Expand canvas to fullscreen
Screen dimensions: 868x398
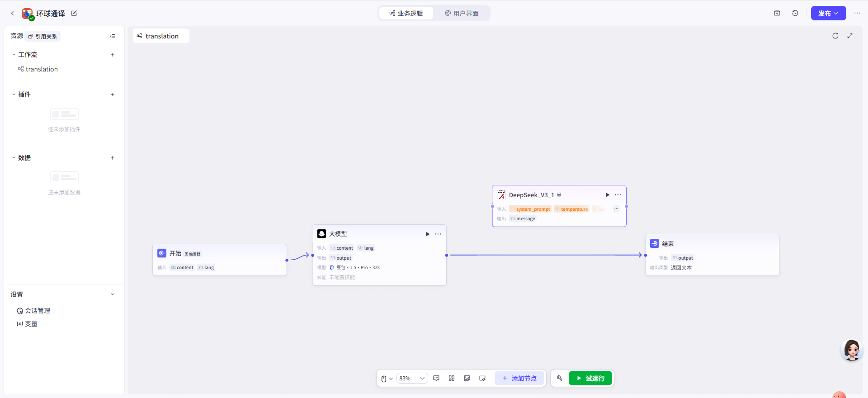850,36
